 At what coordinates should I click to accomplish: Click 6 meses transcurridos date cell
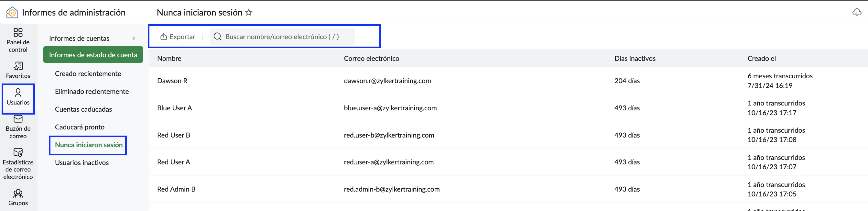(780, 76)
